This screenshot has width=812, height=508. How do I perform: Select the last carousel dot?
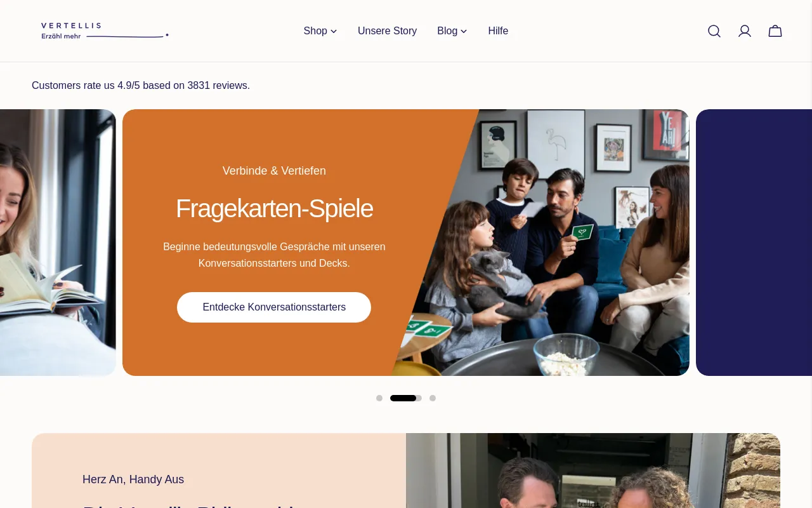click(x=433, y=398)
